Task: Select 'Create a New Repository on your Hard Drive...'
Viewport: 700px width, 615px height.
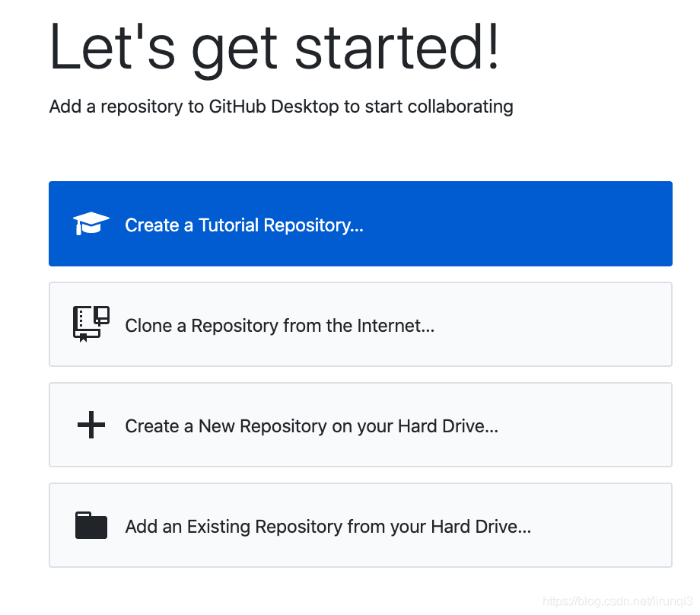Action: pos(360,425)
